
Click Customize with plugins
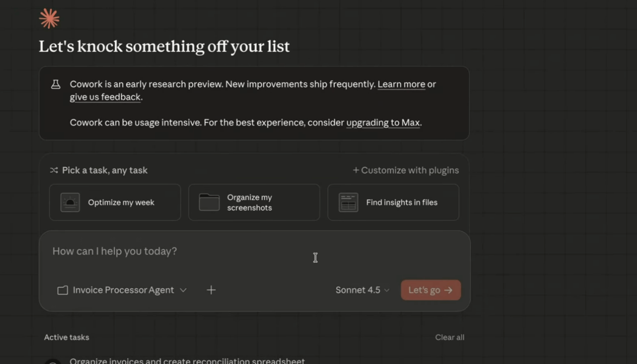[x=405, y=170]
